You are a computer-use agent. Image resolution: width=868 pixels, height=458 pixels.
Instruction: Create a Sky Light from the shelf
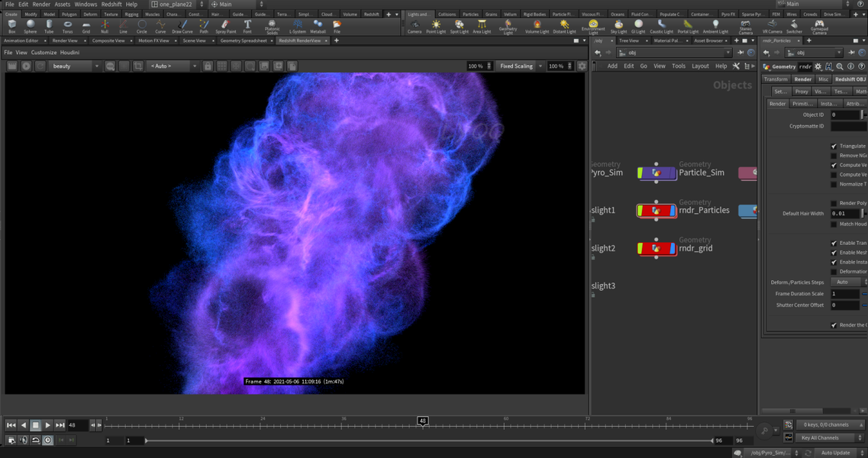coord(618,27)
